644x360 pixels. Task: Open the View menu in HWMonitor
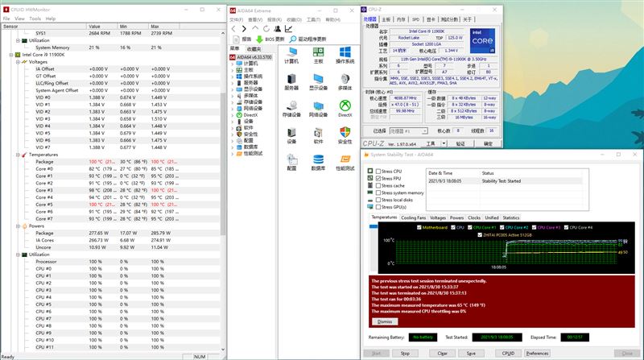[19, 19]
